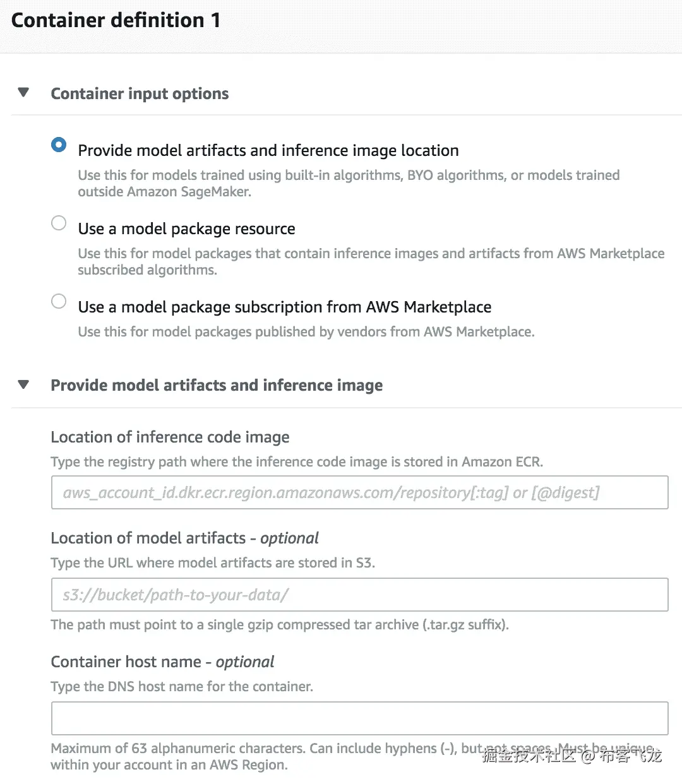Focus the empty Container host name field
The height and width of the screenshot is (784, 682).
pyautogui.click(x=359, y=718)
